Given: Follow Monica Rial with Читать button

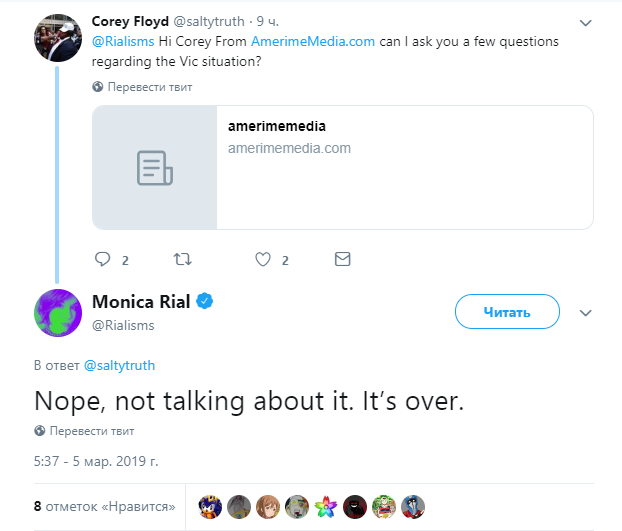Looking at the screenshot, I should [x=507, y=312].
